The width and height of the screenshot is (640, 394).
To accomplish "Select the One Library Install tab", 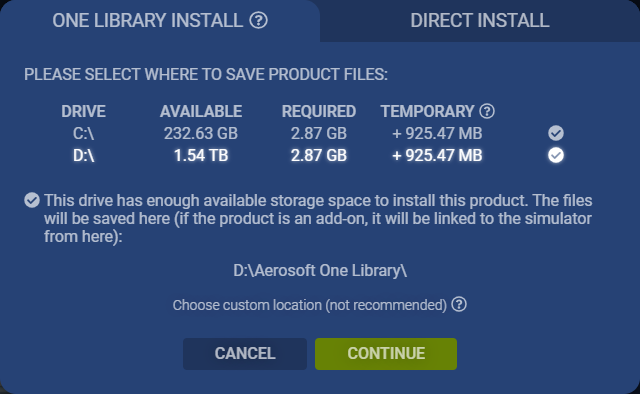I will click(x=160, y=20).
